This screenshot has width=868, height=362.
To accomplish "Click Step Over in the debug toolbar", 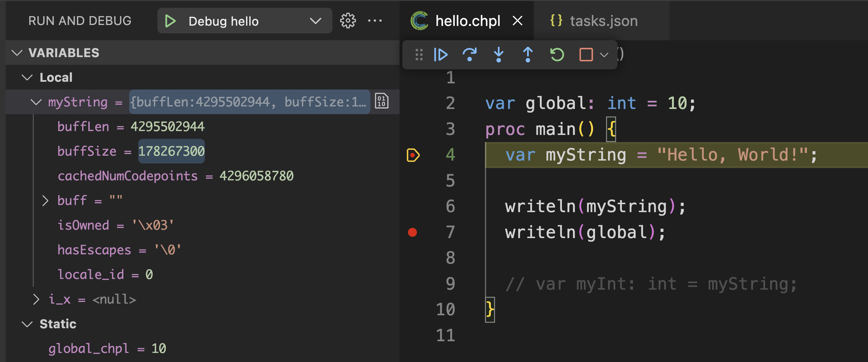I will 469,54.
